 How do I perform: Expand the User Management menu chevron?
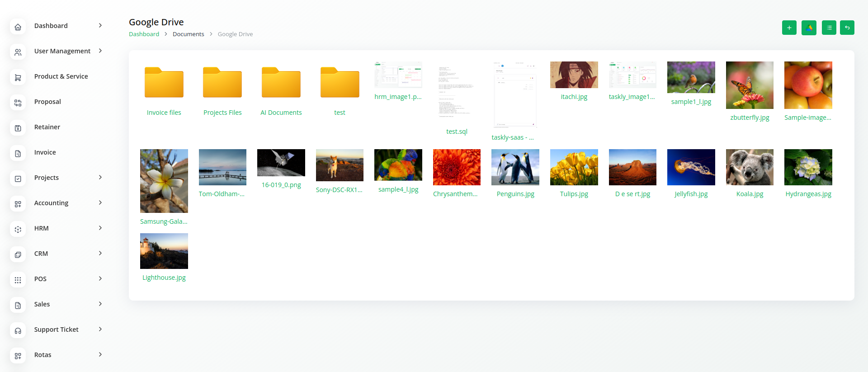click(100, 51)
